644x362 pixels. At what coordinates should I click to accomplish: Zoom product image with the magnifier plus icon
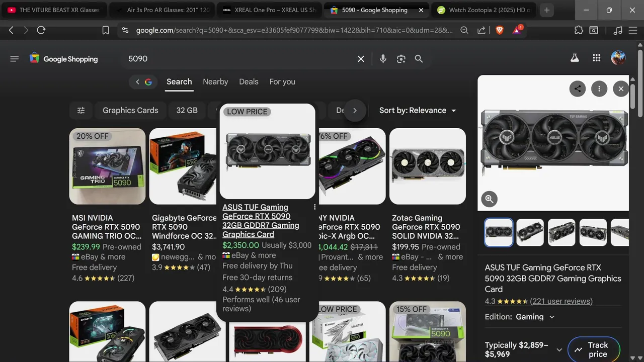point(489,200)
